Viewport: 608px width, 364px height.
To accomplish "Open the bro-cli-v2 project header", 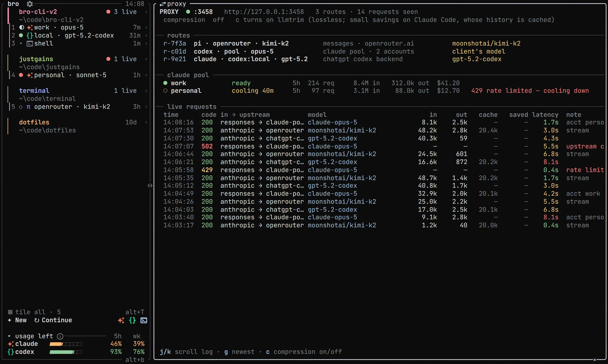I will (x=38, y=12).
